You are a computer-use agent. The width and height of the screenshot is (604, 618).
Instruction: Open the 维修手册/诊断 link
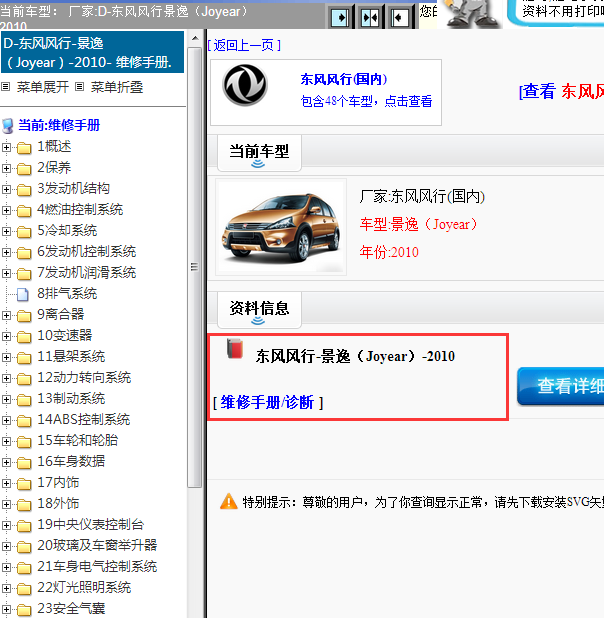[267, 402]
